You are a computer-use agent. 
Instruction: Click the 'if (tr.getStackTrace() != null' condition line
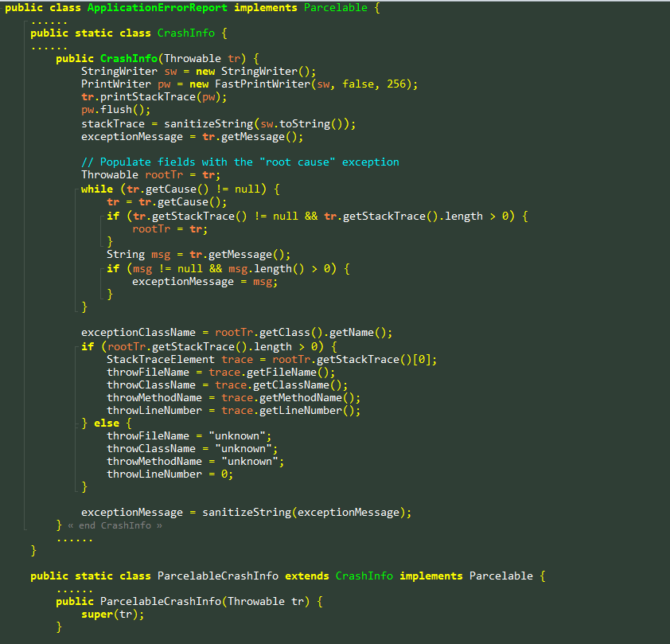tap(317, 217)
